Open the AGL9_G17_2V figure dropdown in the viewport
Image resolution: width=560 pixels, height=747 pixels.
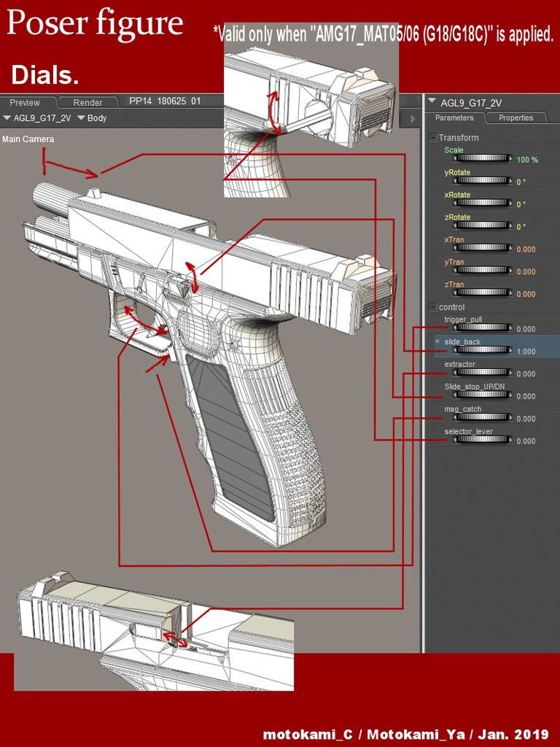click(37, 118)
